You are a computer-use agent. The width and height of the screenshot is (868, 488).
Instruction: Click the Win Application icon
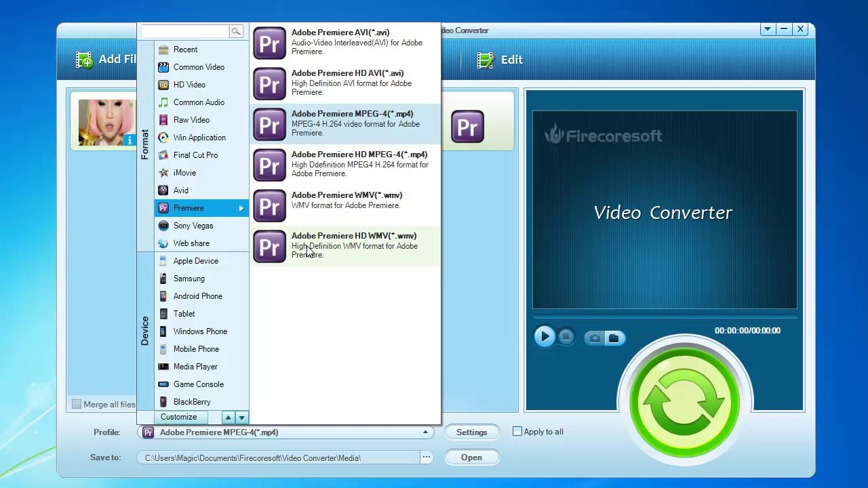pyautogui.click(x=163, y=138)
